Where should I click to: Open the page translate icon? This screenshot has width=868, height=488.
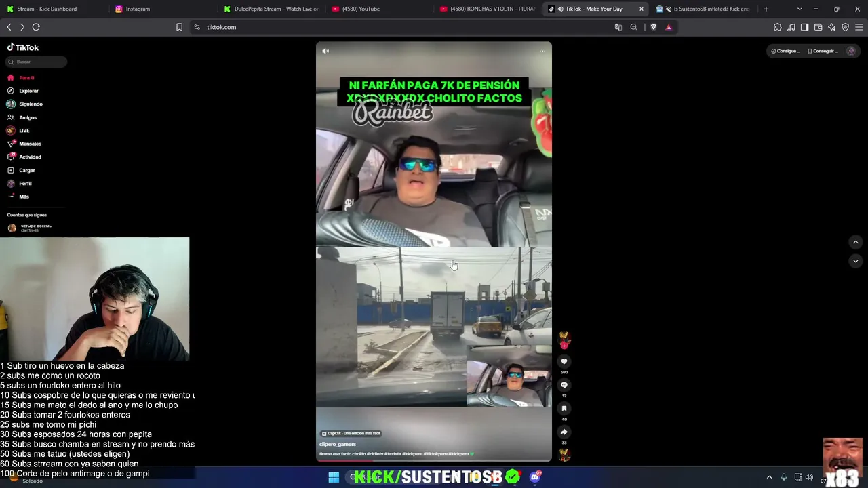pos(618,27)
